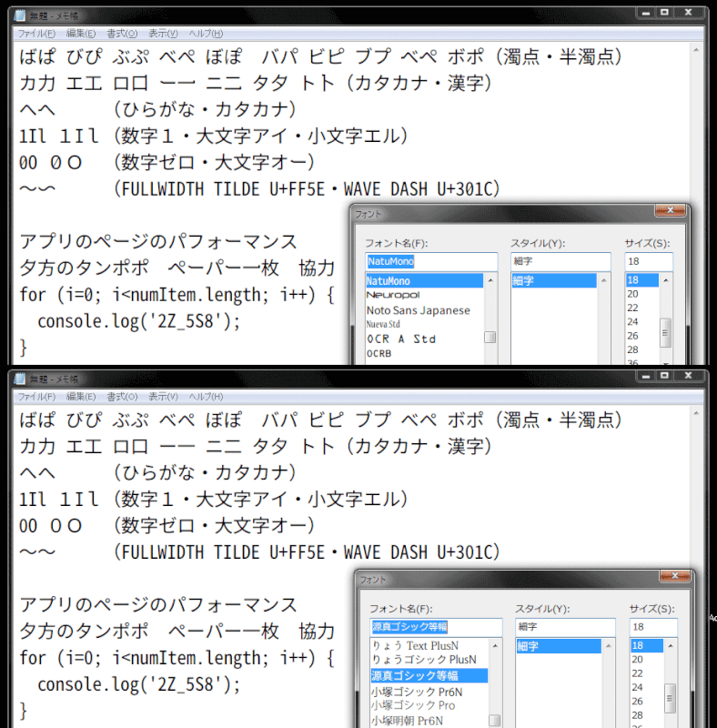This screenshot has height=728, width=717.
Task: Select 細字 style in top font dialog
Action: (x=554, y=280)
